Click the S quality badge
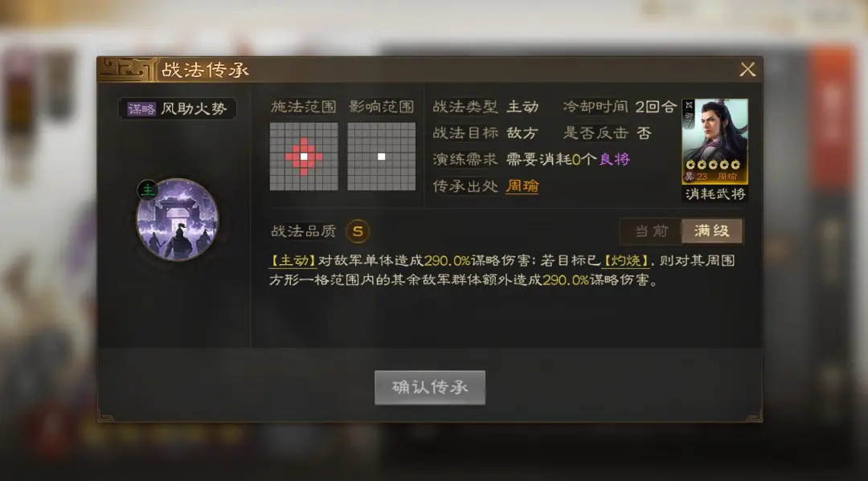The height and width of the screenshot is (481, 868). point(358,231)
